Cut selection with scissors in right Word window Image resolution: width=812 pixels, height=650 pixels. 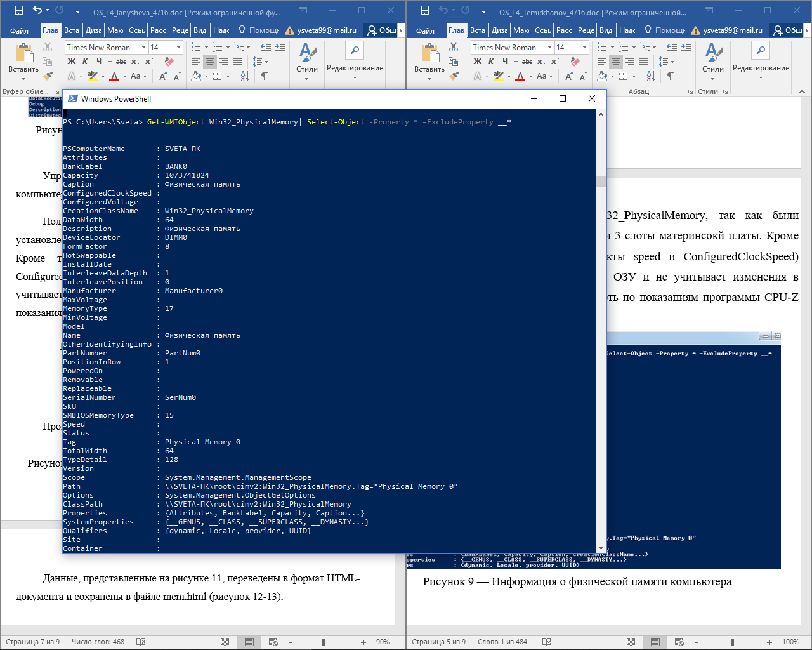pos(454,47)
